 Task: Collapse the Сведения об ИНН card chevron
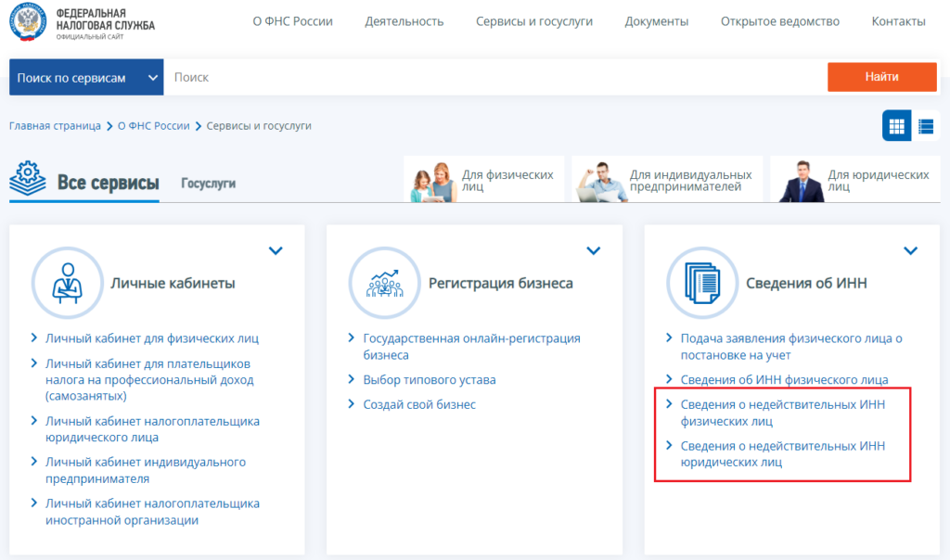tap(910, 250)
